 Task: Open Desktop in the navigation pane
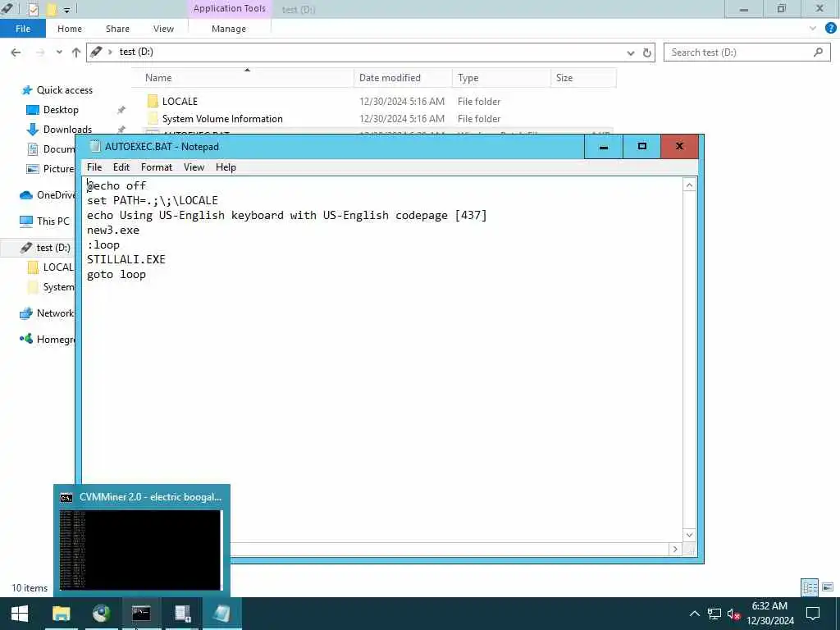coord(61,110)
